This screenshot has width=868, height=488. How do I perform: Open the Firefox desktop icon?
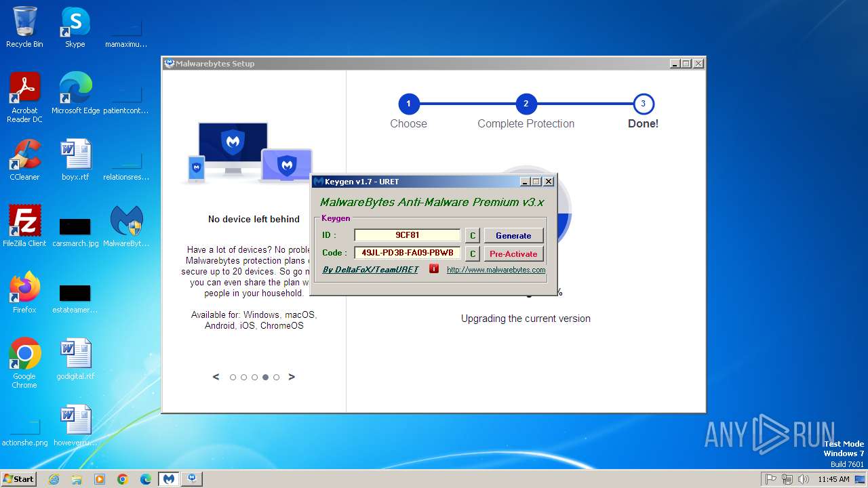click(24, 292)
